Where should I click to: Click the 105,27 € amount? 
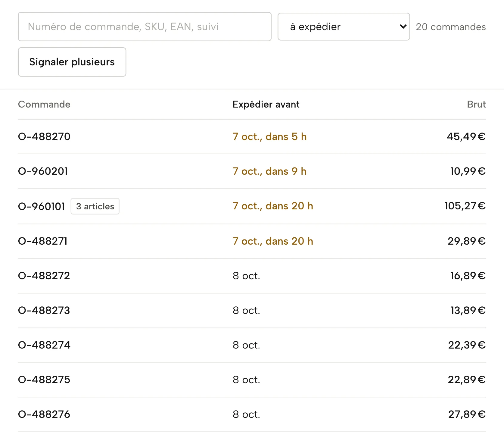pos(465,206)
